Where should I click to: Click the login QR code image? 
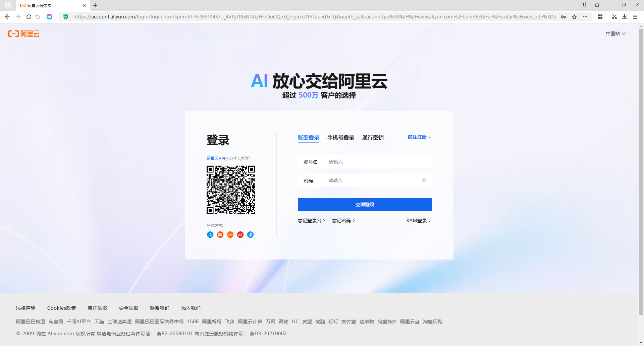231,190
